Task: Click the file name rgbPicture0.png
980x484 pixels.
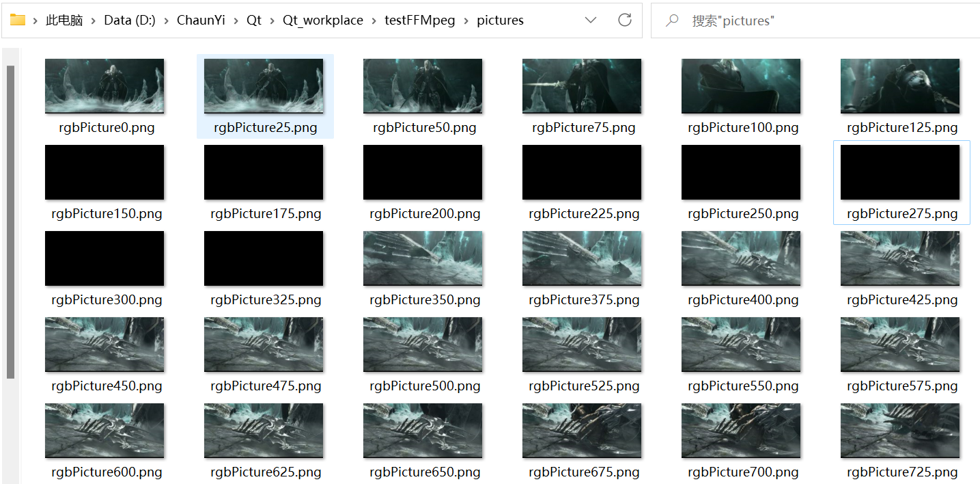Action: pos(107,128)
